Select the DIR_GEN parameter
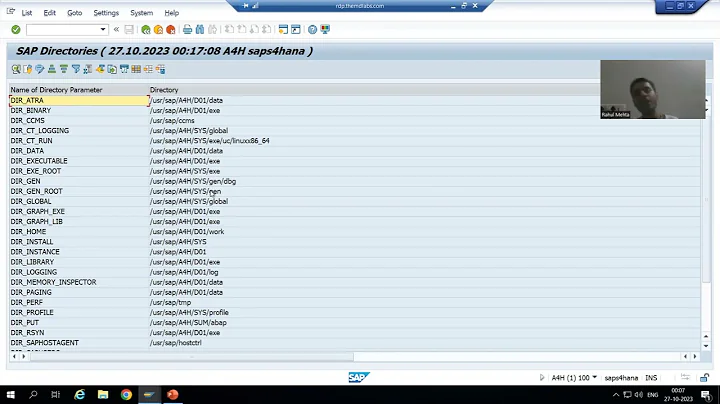 (26, 181)
